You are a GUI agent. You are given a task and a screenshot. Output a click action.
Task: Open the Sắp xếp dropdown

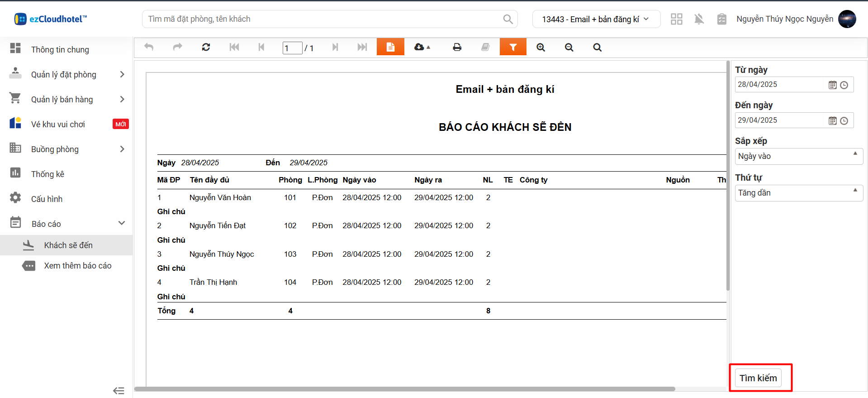point(798,156)
